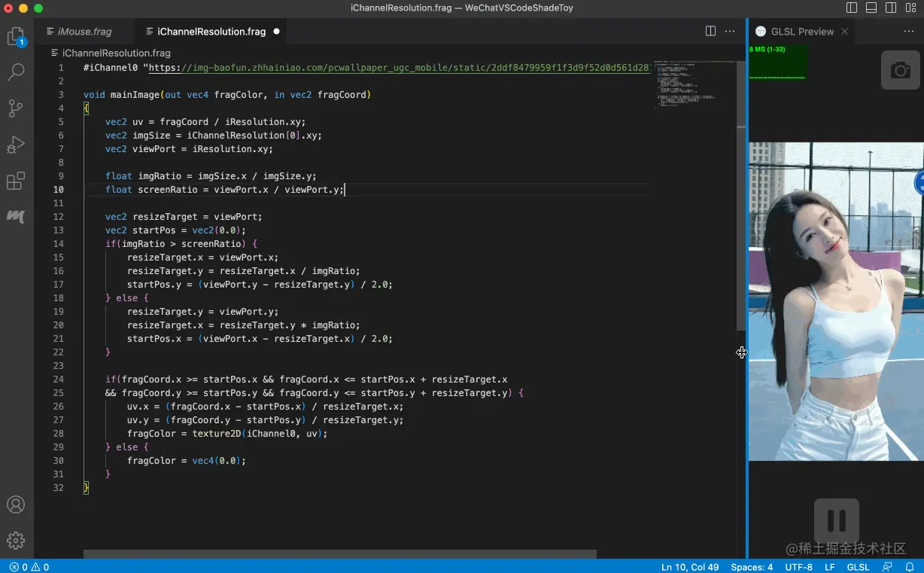Image resolution: width=924 pixels, height=573 pixels.
Task: Change the UTF-8 file encoding
Action: point(798,567)
